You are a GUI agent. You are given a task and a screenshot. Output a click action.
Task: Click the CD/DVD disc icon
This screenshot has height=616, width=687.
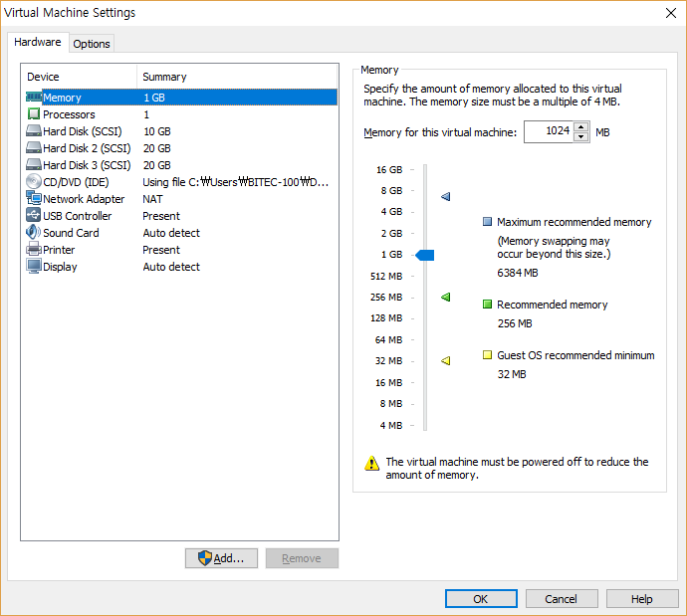(34, 182)
